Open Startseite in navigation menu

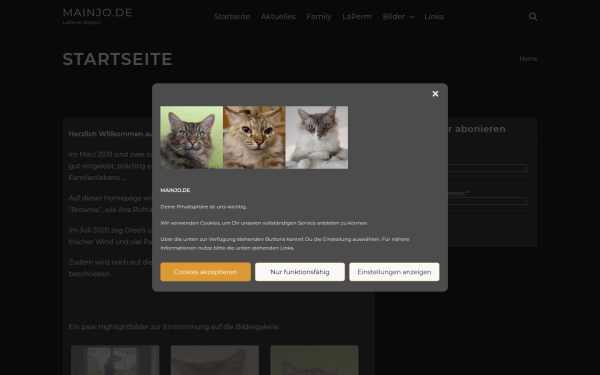pos(232,16)
